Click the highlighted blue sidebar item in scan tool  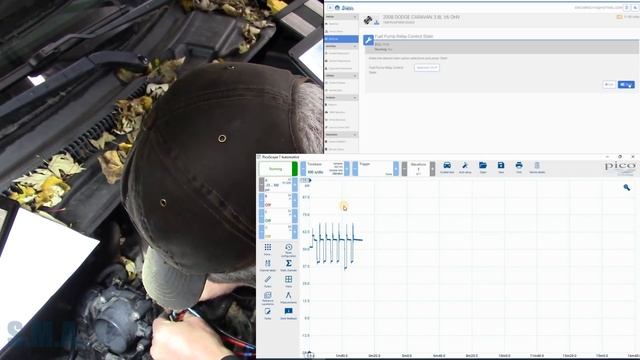click(x=342, y=39)
